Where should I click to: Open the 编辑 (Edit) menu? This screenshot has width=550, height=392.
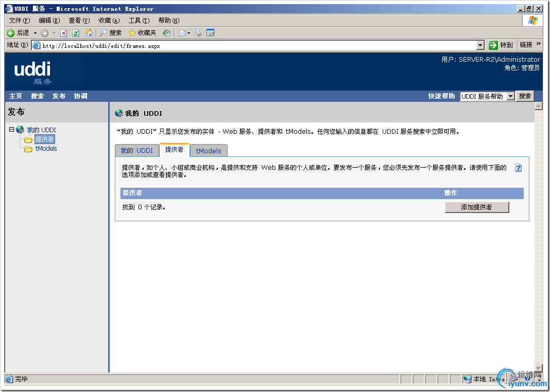(x=49, y=21)
